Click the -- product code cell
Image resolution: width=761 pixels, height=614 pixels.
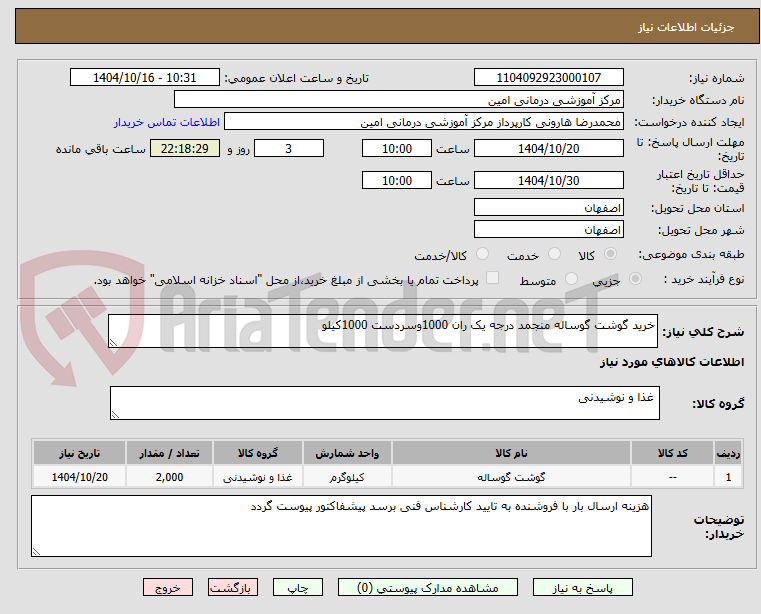point(672,477)
